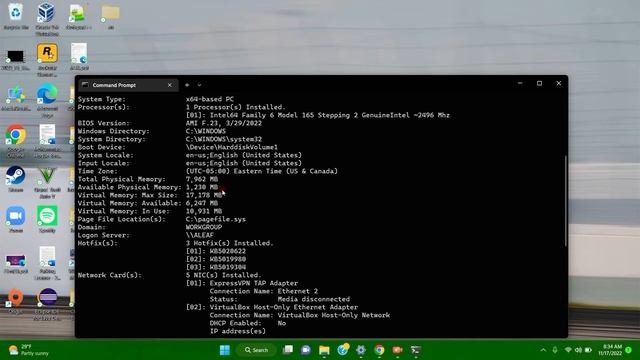This screenshot has width=640, height=360.
Task: Click the 'ExpressVPN TAP Adapter' line
Action: click(x=253, y=283)
